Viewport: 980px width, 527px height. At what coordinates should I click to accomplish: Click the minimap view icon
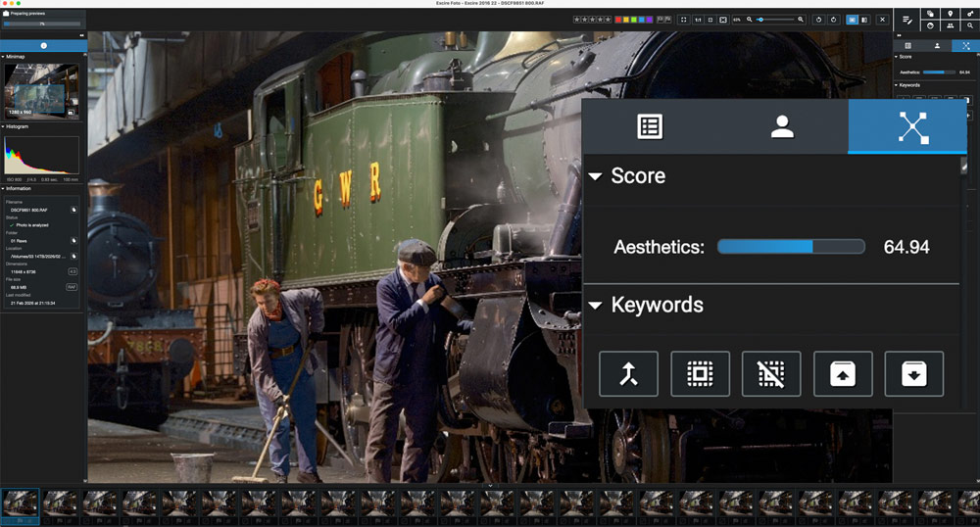click(71, 113)
